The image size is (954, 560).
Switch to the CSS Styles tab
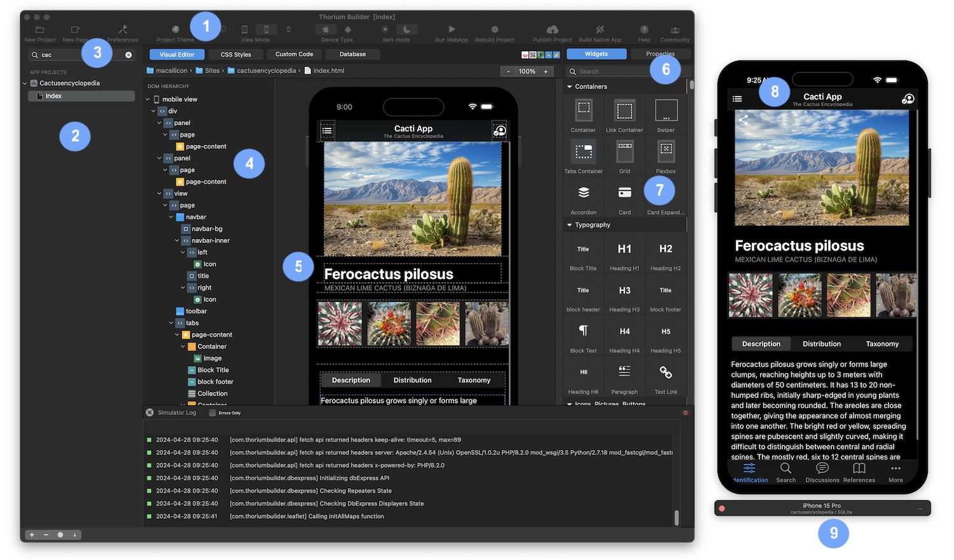coord(235,55)
